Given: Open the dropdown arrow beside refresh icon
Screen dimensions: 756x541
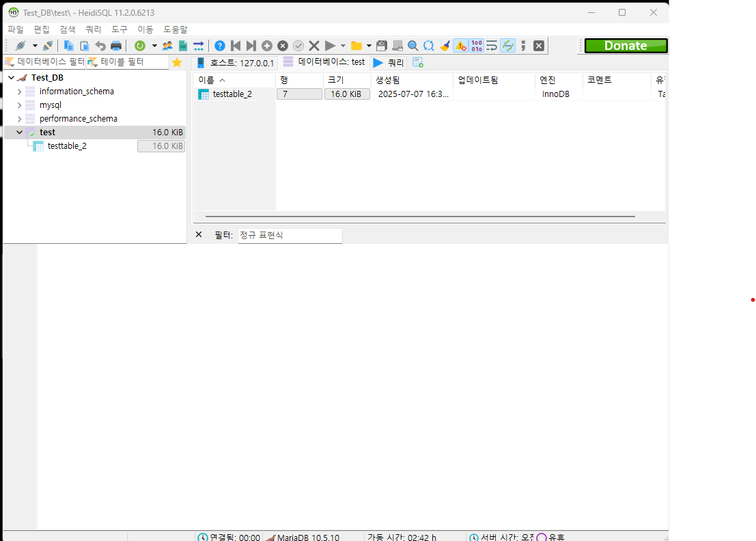Looking at the screenshot, I should [154, 46].
